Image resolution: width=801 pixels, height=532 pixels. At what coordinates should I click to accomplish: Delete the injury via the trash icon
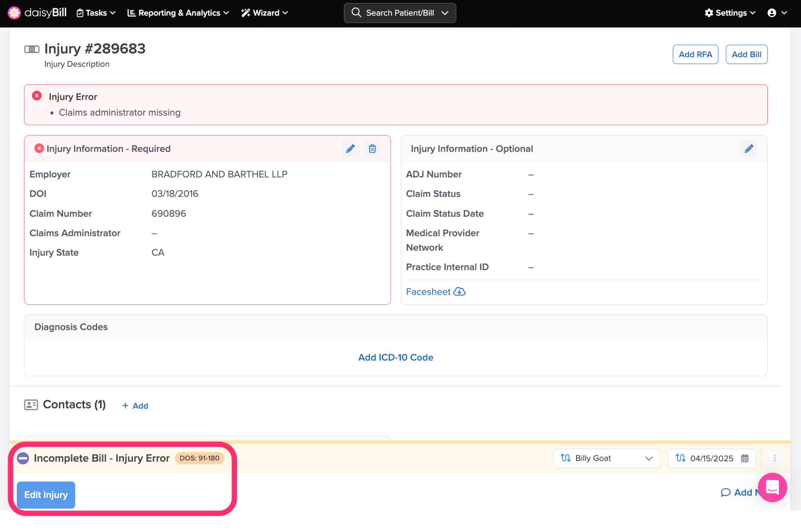pos(372,149)
